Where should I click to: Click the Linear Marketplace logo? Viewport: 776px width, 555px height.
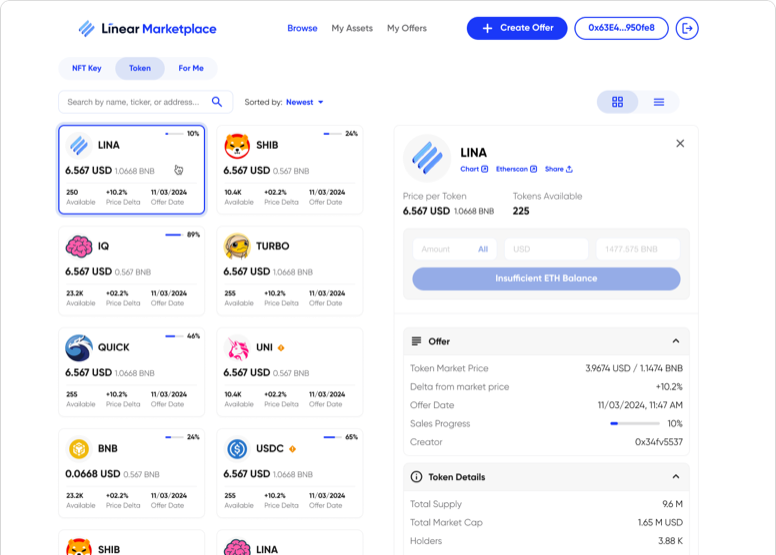click(147, 29)
